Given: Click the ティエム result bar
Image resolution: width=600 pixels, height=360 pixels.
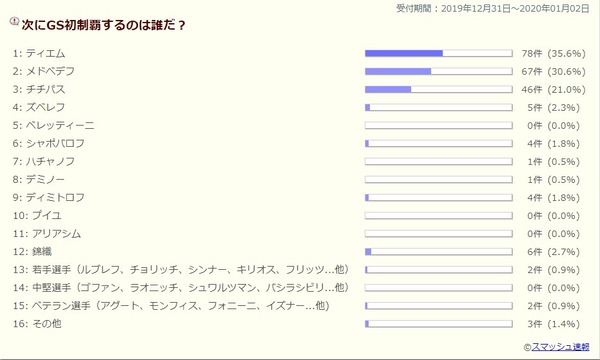Looking at the screenshot, I should tap(439, 54).
